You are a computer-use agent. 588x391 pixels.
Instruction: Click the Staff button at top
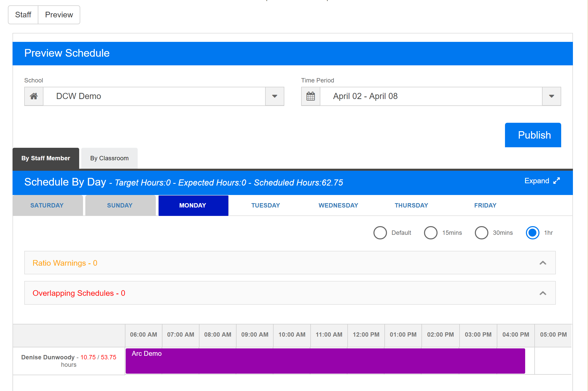click(x=23, y=15)
